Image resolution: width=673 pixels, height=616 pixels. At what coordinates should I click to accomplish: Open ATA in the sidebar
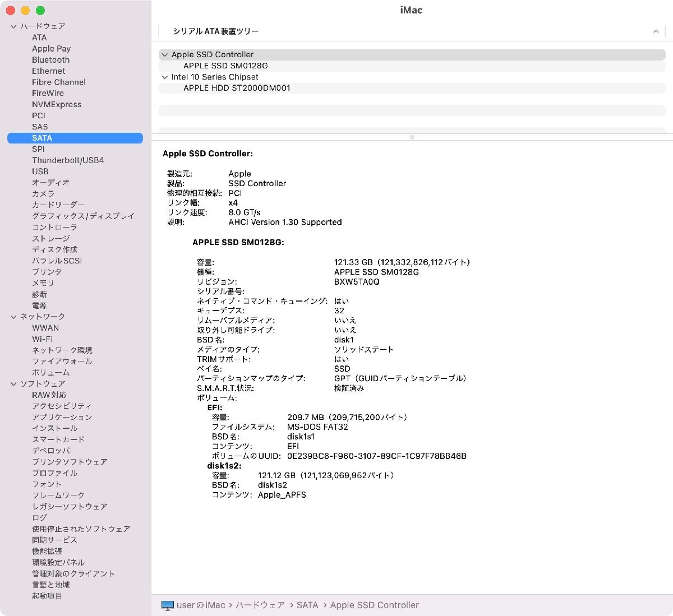point(39,38)
